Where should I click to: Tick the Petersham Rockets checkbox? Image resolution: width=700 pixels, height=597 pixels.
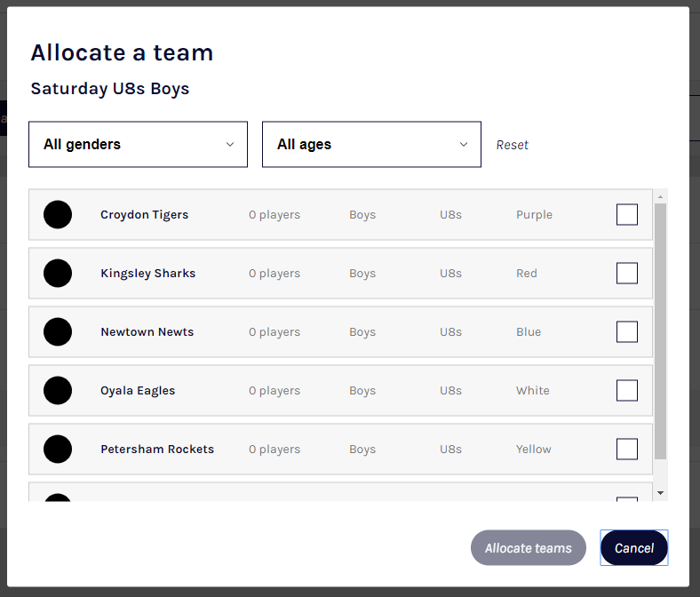coord(627,450)
